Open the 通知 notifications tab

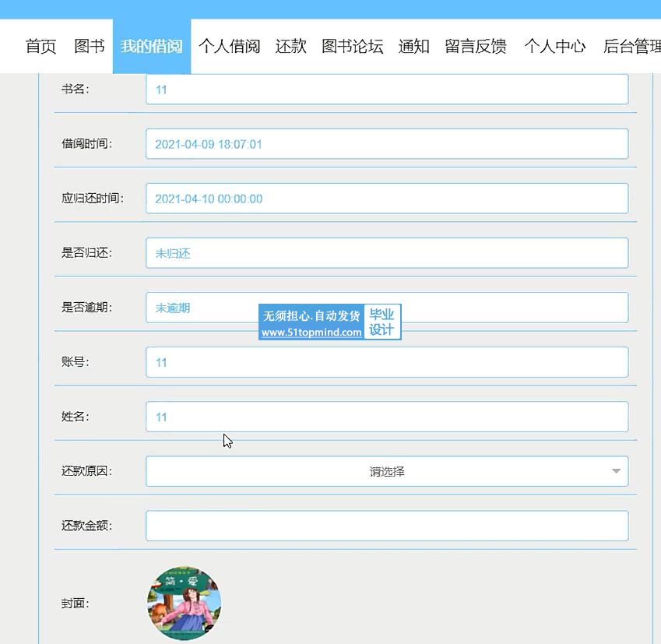[x=413, y=46]
